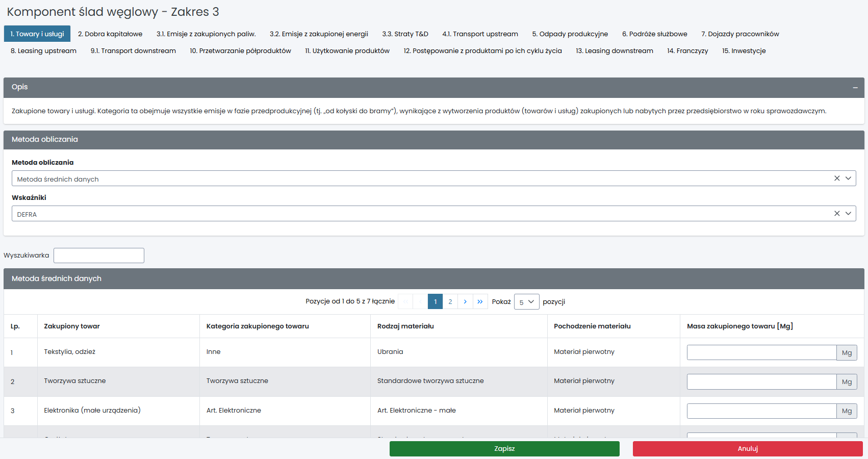Click the green Zapisz button
This screenshot has height=459, width=868.
pyautogui.click(x=504, y=449)
